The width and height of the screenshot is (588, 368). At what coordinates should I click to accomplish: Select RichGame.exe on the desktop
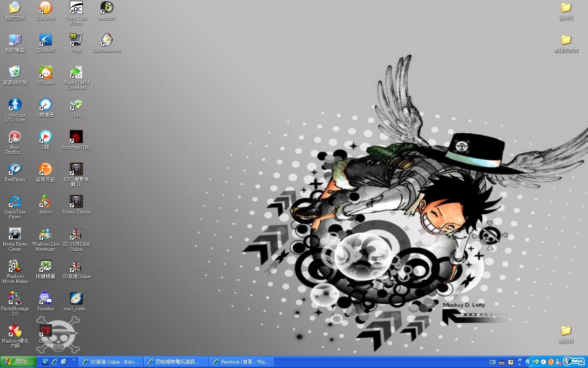click(x=107, y=43)
